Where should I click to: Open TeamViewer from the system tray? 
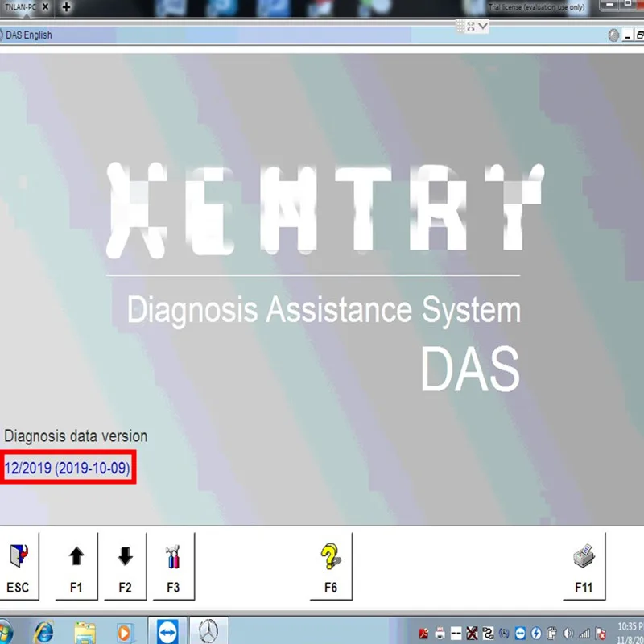click(x=520, y=634)
